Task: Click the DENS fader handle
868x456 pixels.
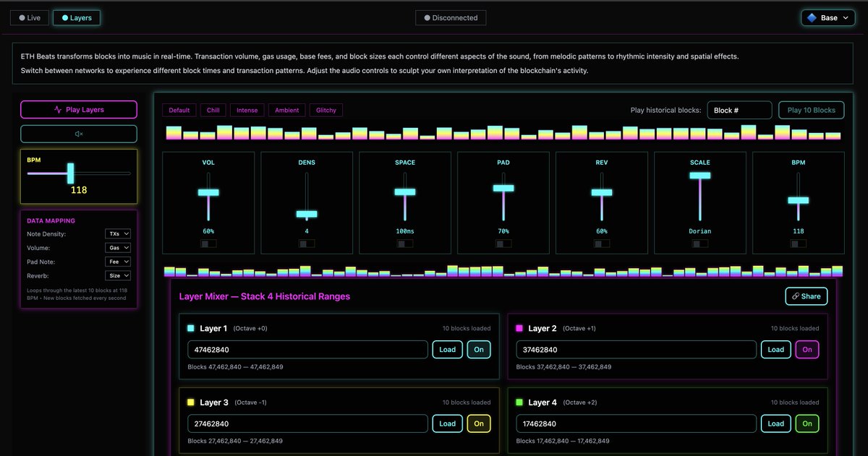Action: (307, 214)
